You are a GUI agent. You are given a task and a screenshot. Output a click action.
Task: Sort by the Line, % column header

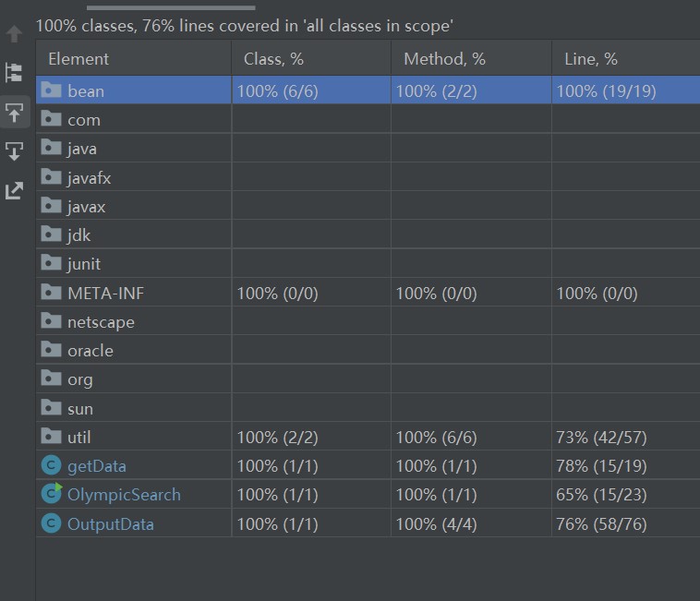tap(626, 59)
